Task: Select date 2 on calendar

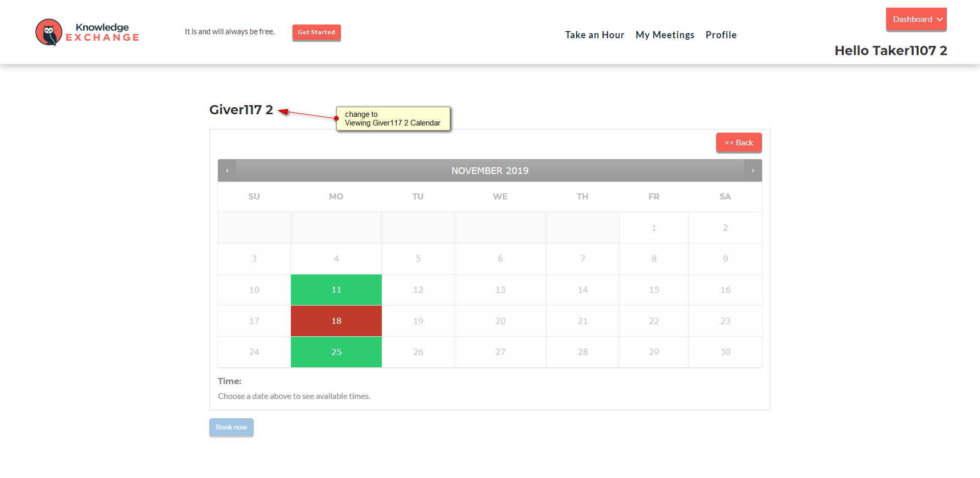Action: (x=725, y=228)
